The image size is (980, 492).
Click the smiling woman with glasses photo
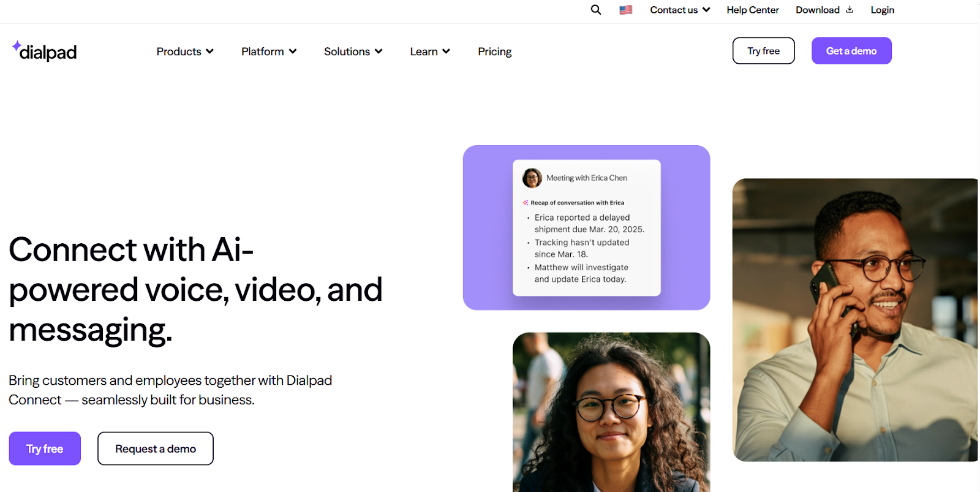point(611,412)
